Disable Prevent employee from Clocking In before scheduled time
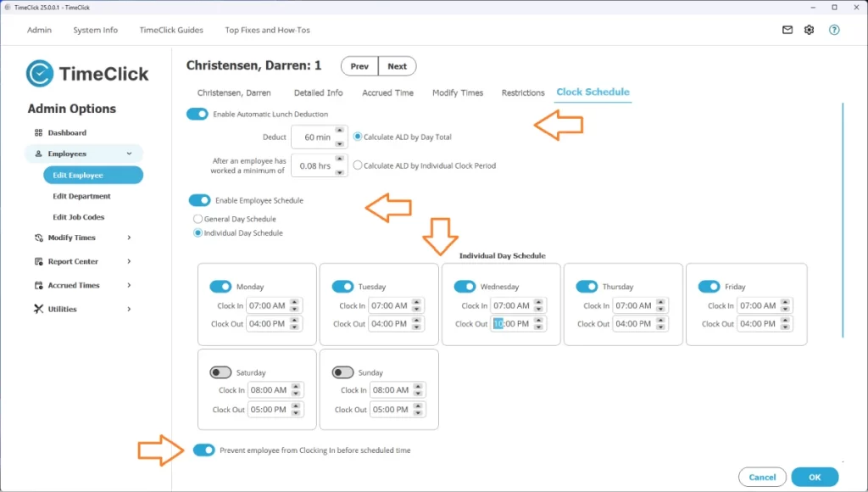This screenshot has width=868, height=492. pos(204,450)
